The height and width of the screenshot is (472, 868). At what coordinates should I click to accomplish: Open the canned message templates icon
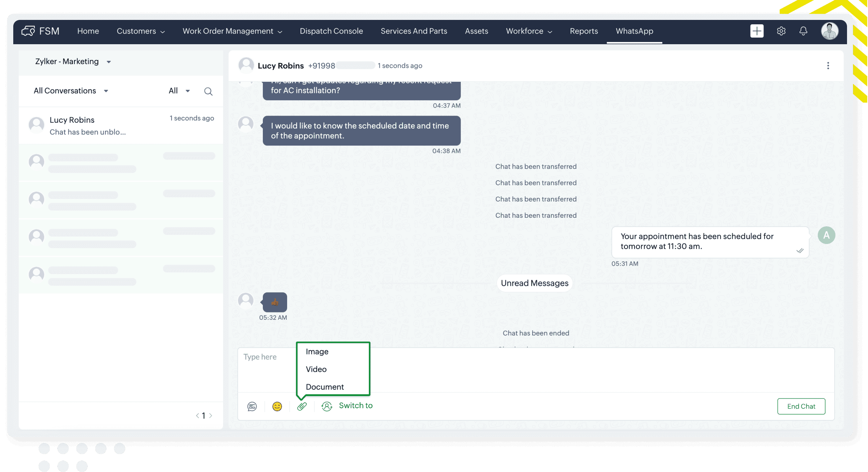coord(252,406)
